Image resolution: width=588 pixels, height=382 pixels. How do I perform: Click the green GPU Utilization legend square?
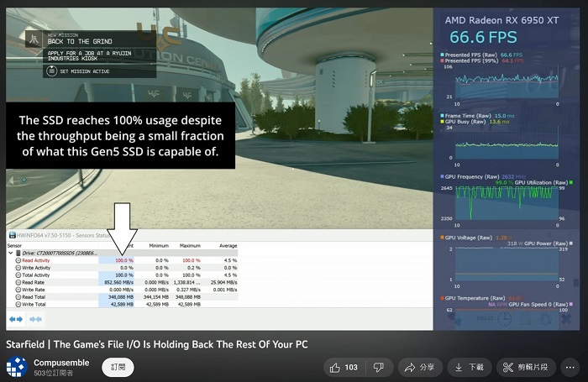pyautogui.click(x=570, y=182)
